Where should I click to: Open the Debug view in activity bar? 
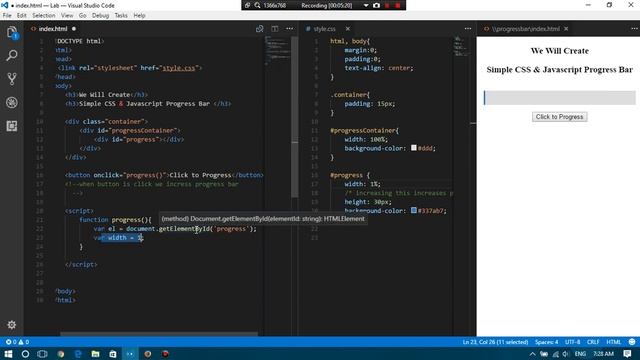tap(12, 102)
